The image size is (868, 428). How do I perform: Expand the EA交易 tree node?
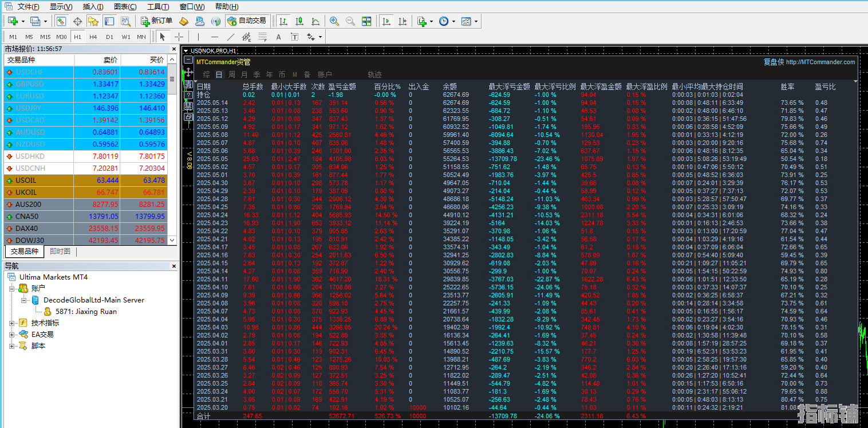click(x=12, y=335)
